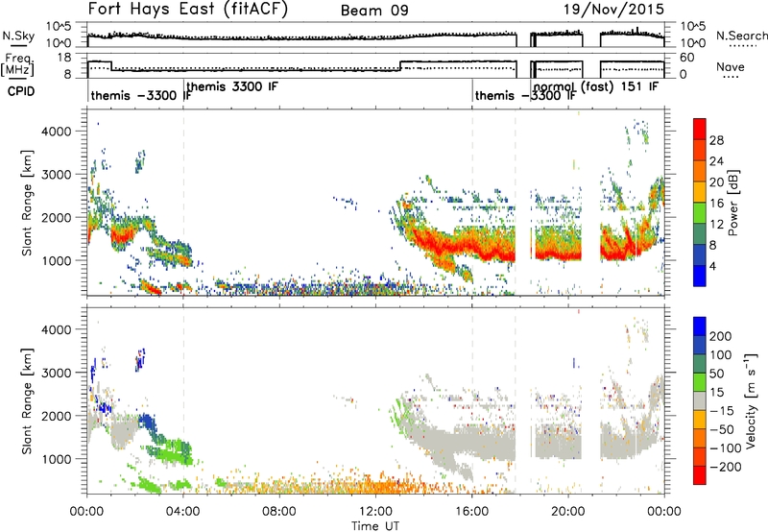The image size is (768, 532).
Task: Select the 'Time UT' axis title
Action: pos(375,525)
